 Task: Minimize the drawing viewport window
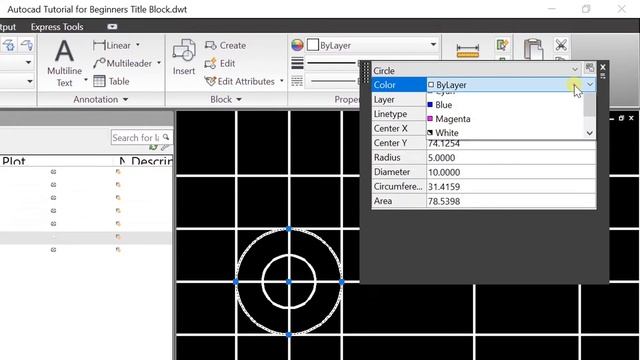[612, 119]
